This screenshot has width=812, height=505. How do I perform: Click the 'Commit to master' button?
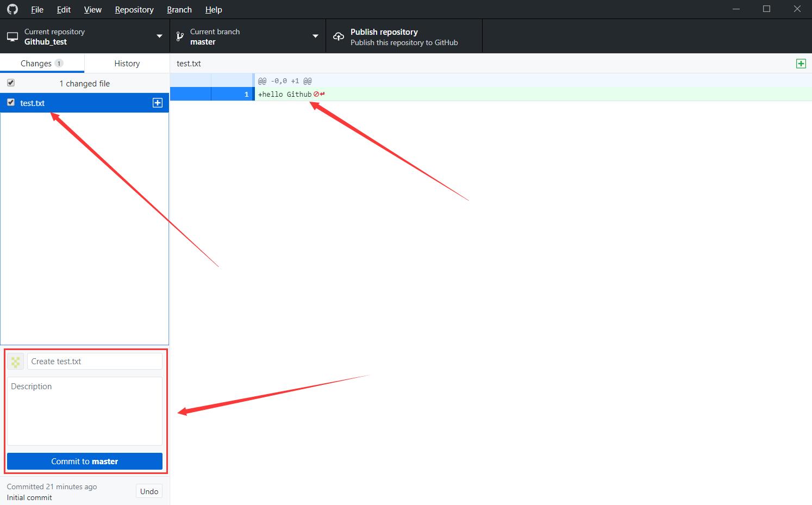[x=84, y=461]
